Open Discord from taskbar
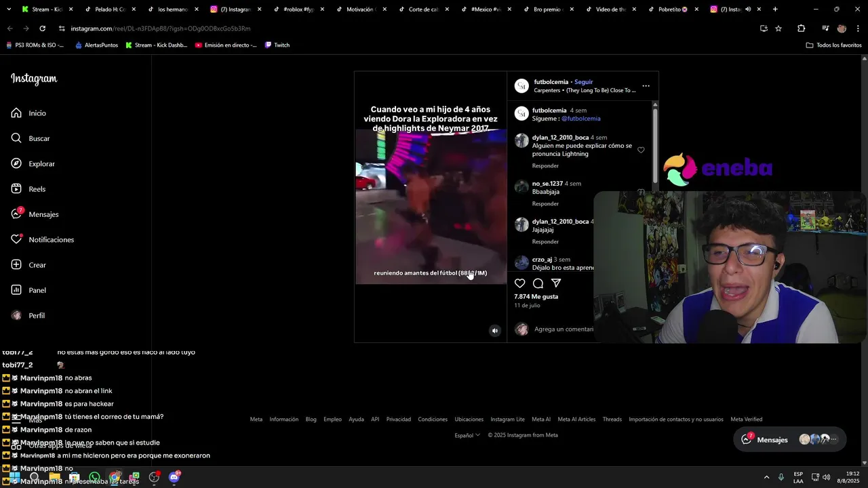Screen dimensions: 868x488 click(x=174, y=477)
